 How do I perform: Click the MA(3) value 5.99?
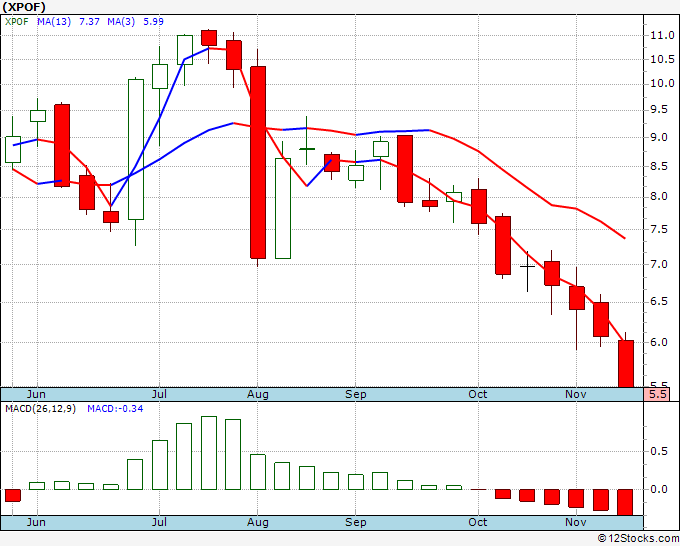pos(154,22)
